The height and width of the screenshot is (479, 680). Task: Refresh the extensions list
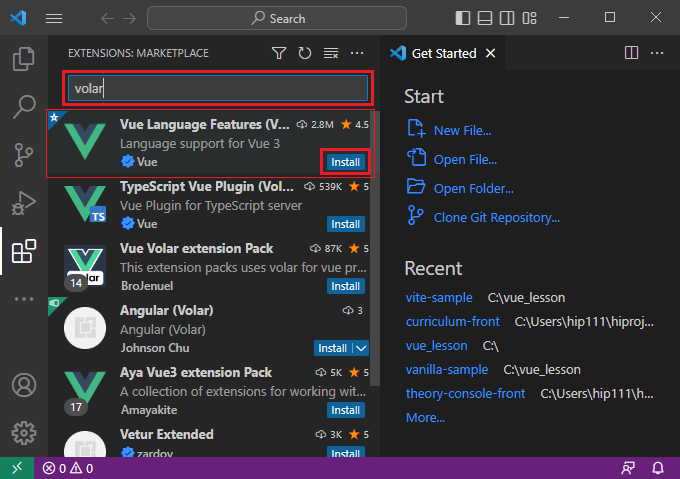pos(305,53)
